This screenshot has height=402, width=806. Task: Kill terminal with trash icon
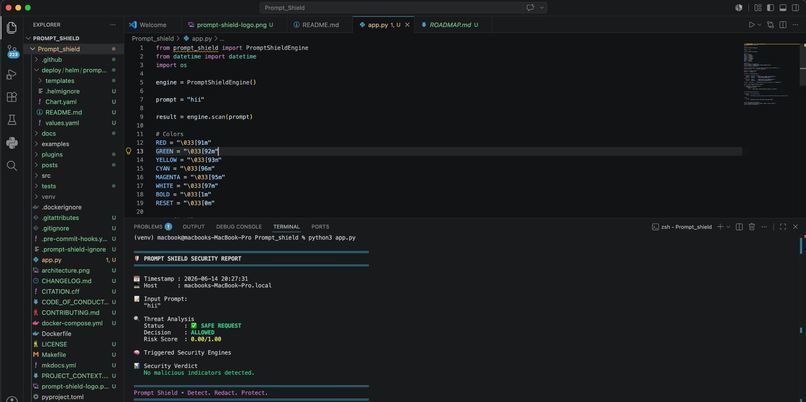tap(752, 227)
